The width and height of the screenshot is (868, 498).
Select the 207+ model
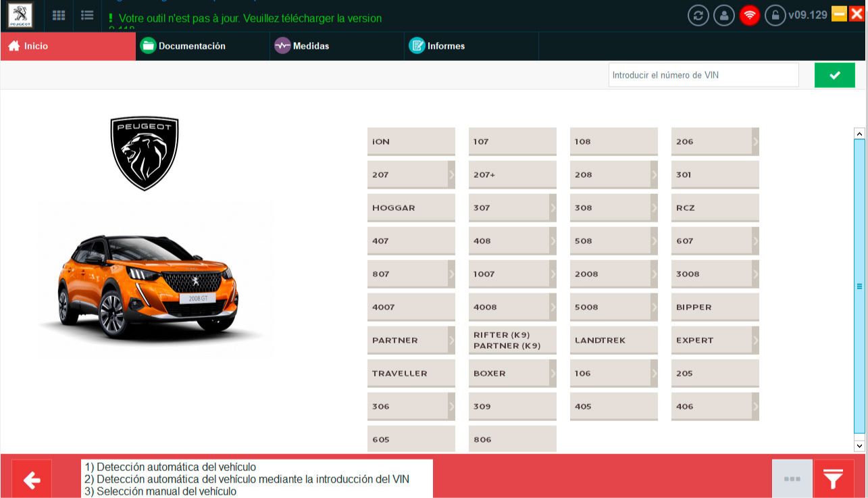(x=513, y=174)
